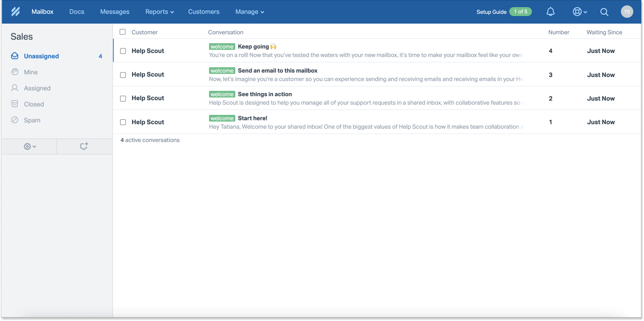The width and height of the screenshot is (644, 321).
Task: Click the Help Scout customer in 'Keep going' row
Action: click(148, 51)
